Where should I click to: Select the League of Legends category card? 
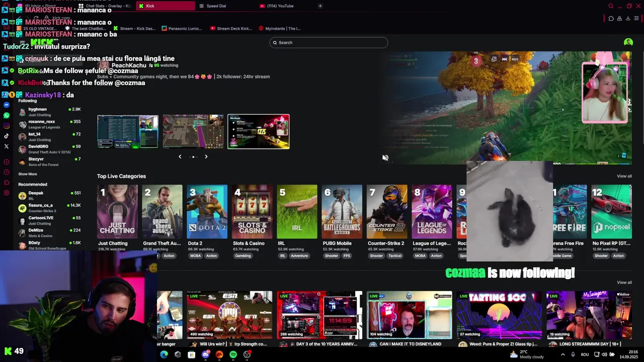pos(432,212)
